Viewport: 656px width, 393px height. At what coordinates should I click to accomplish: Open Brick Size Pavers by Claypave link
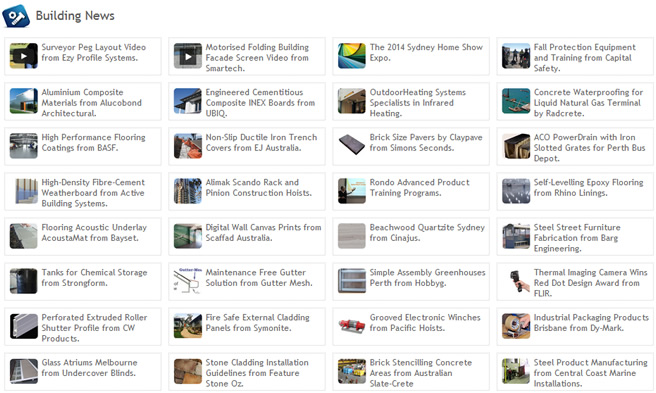(x=426, y=143)
